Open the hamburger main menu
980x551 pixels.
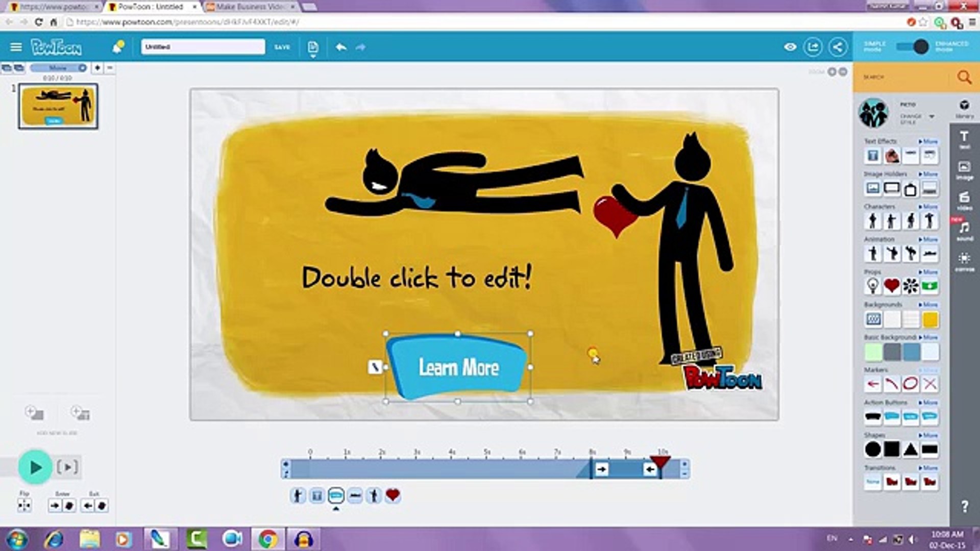tap(16, 47)
